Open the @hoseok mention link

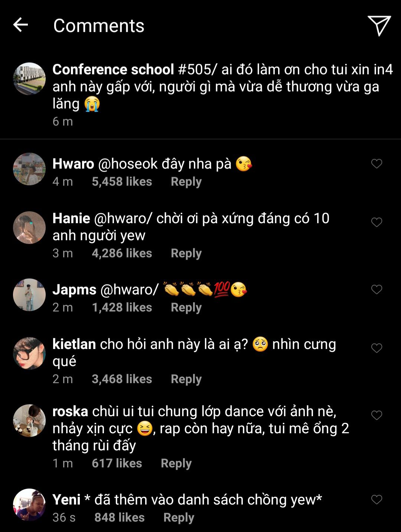pos(128,164)
